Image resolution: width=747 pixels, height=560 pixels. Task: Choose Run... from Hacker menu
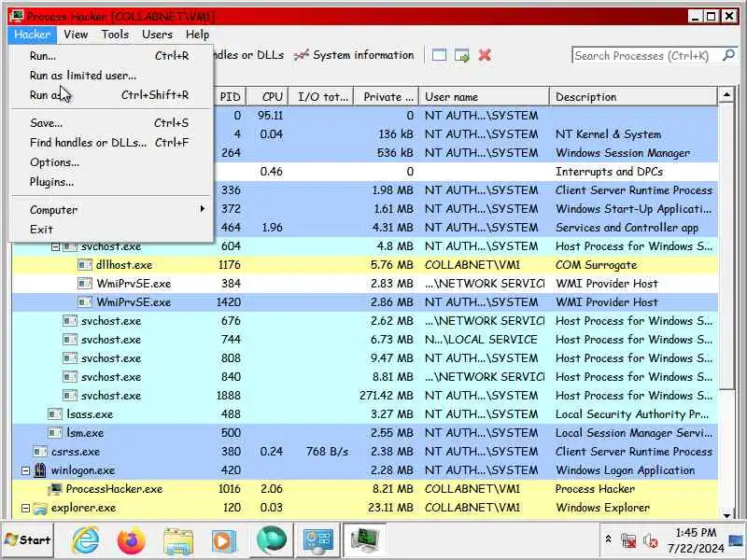click(111, 56)
